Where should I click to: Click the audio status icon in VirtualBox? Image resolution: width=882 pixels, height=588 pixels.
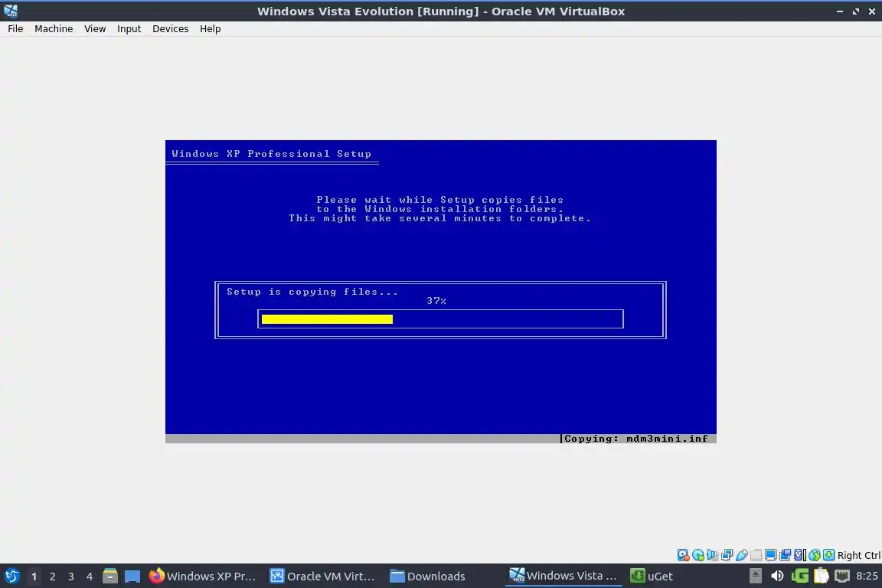[x=713, y=555]
